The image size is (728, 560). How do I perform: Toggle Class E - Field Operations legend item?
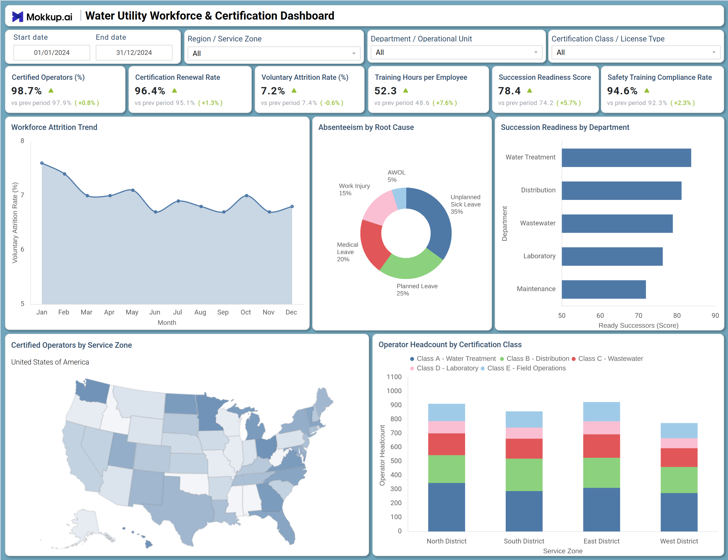(x=523, y=368)
